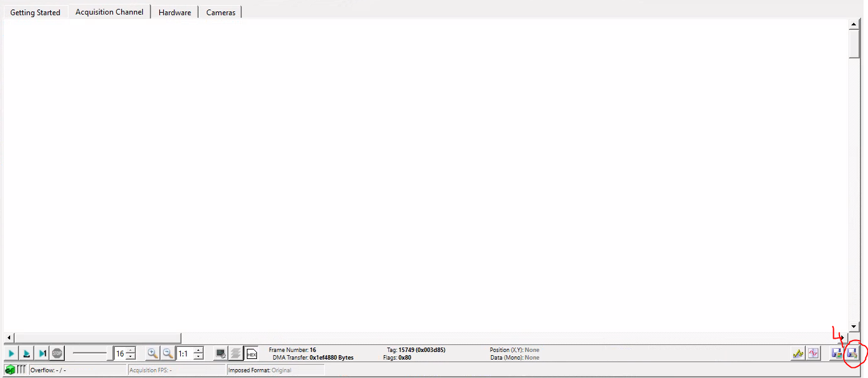The image size is (868, 378).
Task: Click the STOP acquisition icon
Action: point(57,353)
